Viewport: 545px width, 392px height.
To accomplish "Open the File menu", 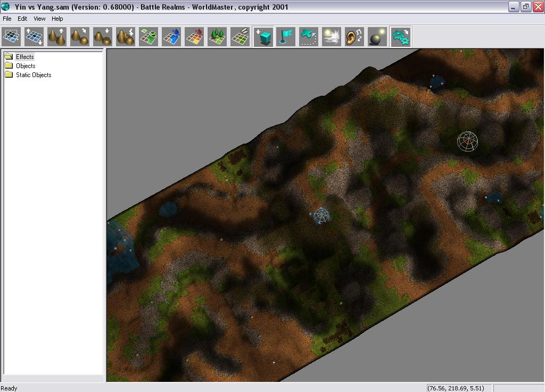I will (7, 19).
